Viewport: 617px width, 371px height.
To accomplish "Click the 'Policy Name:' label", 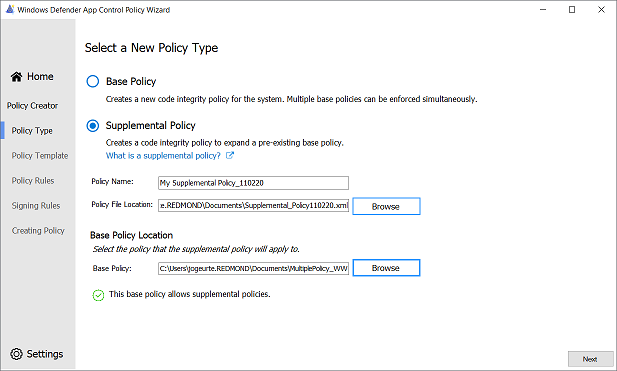I will [113, 181].
